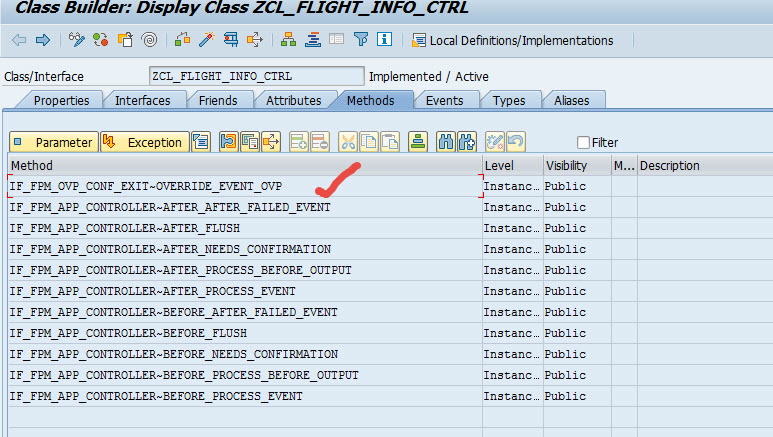This screenshot has width=773, height=437.
Task: Switch to the Interfaces tab
Action: click(x=142, y=101)
